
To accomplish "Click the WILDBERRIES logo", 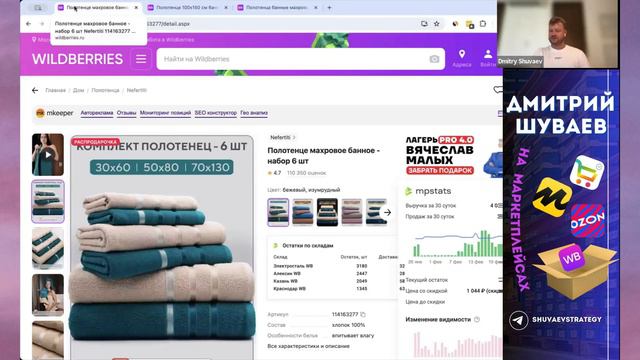I will coord(78,59).
